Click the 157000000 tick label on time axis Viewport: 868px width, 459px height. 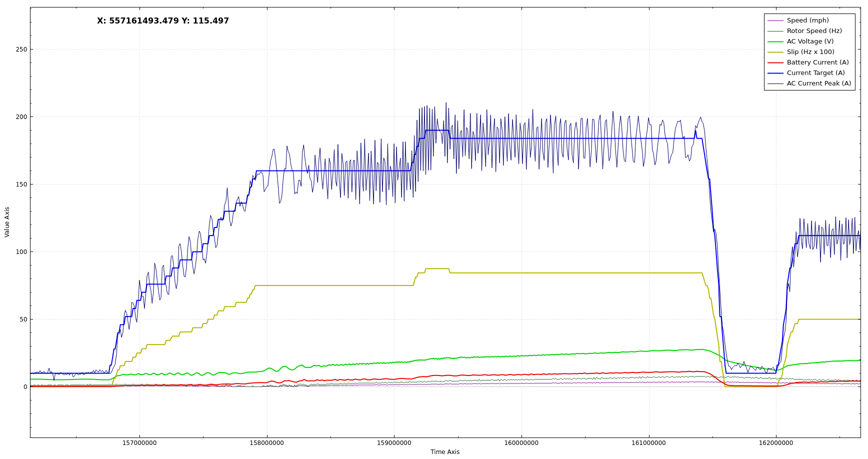(x=139, y=443)
